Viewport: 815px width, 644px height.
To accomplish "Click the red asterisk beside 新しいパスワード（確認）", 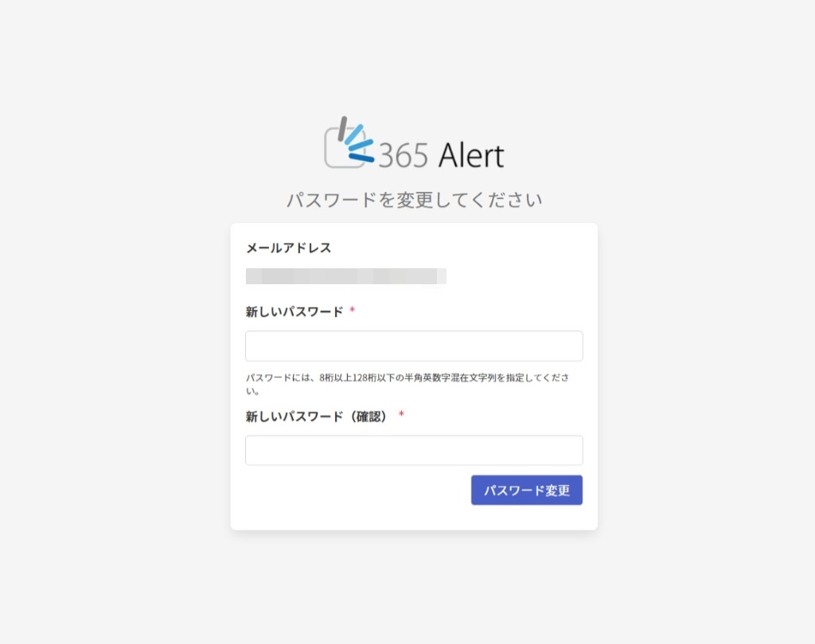I will [x=401, y=414].
